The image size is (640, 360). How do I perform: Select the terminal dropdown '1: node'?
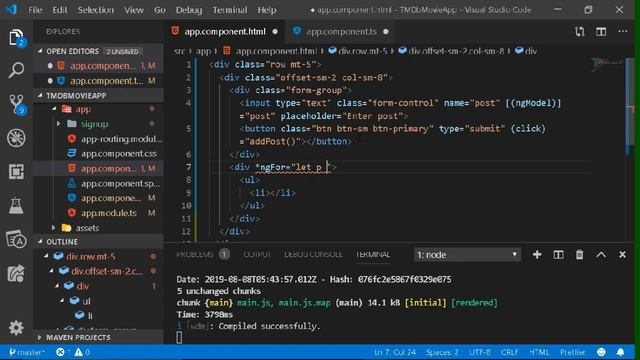click(x=467, y=255)
